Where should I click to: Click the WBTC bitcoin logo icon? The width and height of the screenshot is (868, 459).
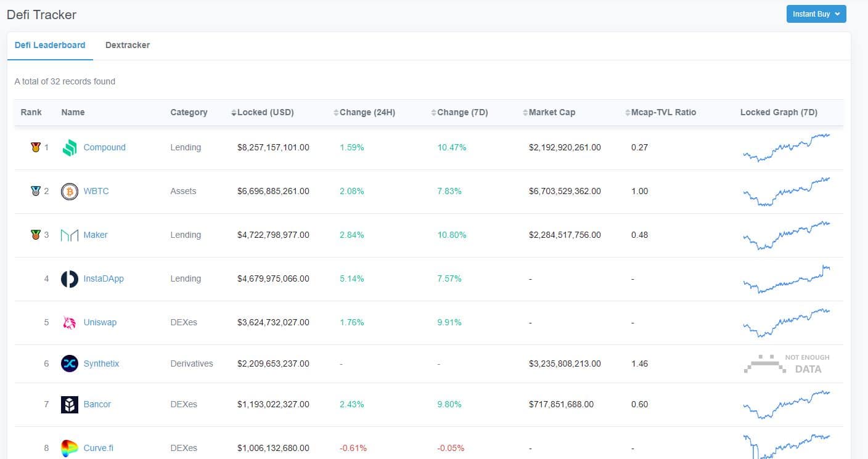[x=70, y=192]
